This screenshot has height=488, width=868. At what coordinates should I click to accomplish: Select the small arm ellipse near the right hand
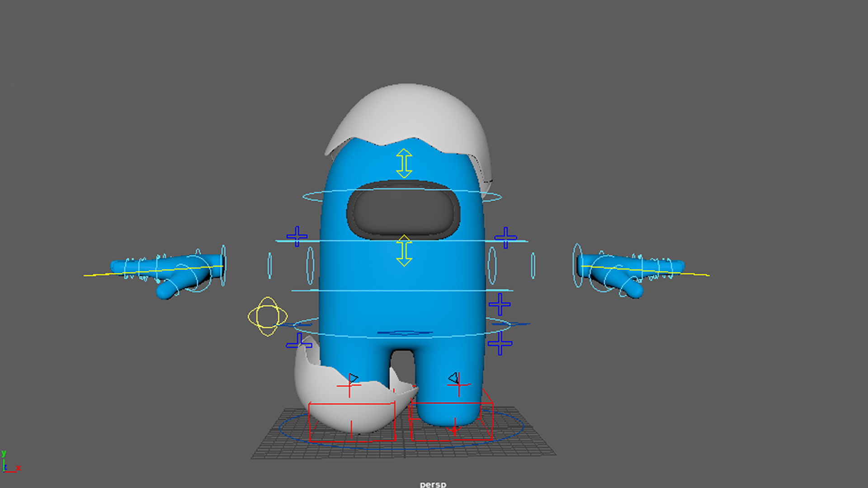coord(533,266)
